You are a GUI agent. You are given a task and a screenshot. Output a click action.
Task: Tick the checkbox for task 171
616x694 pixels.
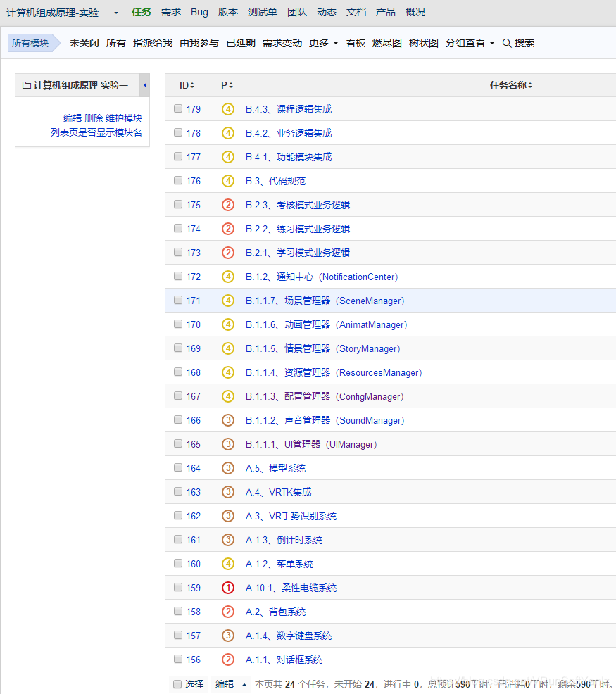click(x=178, y=300)
